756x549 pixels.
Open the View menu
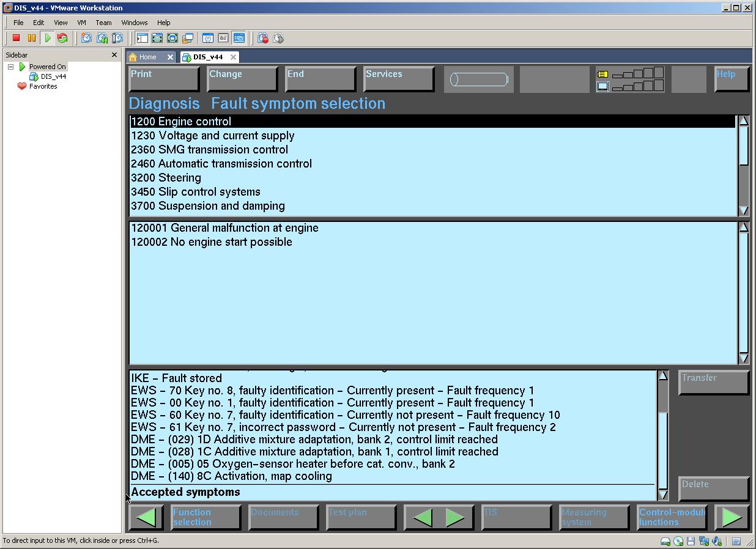(61, 23)
